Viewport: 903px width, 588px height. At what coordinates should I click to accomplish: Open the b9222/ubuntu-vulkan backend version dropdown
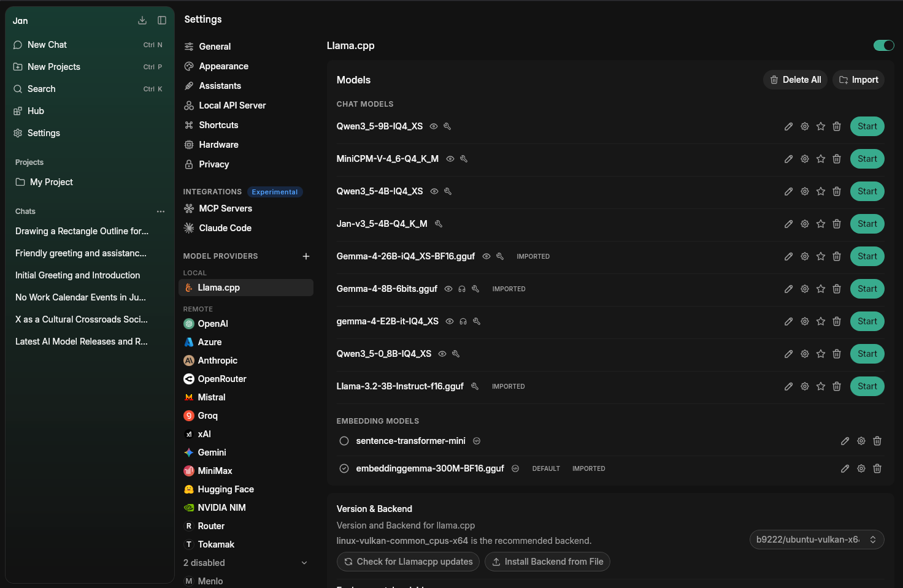tap(817, 540)
